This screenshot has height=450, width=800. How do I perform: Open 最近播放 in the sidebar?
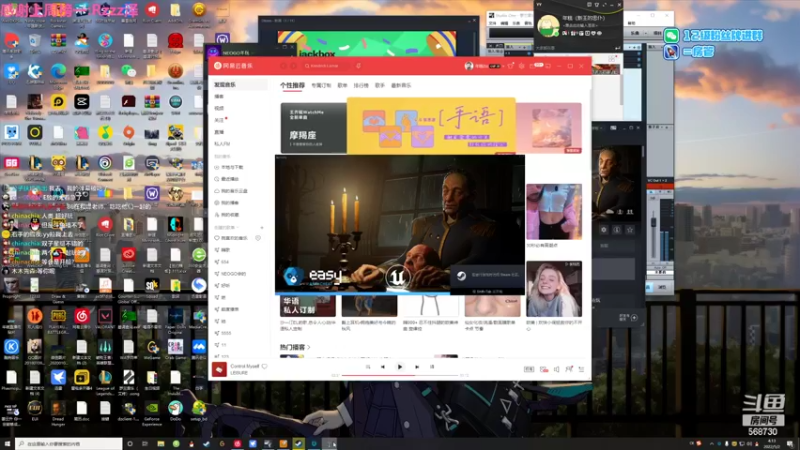click(x=228, y=179)
